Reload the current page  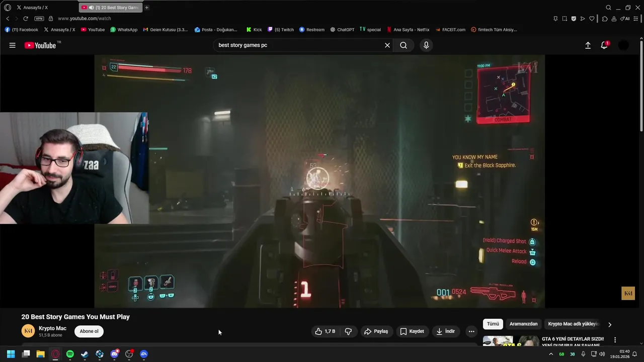(26, 19)
